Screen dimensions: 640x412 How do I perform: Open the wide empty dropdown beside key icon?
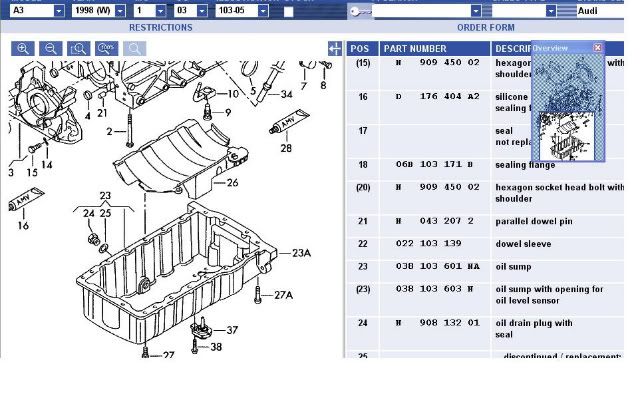476,11
